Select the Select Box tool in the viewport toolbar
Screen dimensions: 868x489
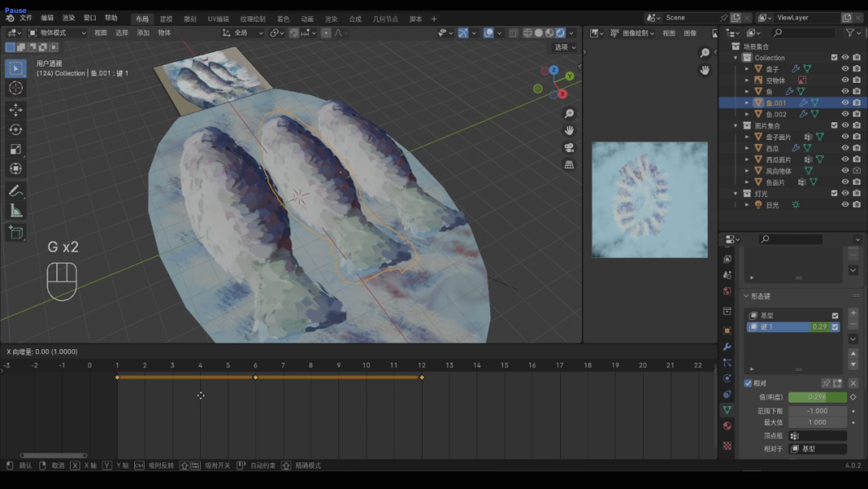pos(15,68)
